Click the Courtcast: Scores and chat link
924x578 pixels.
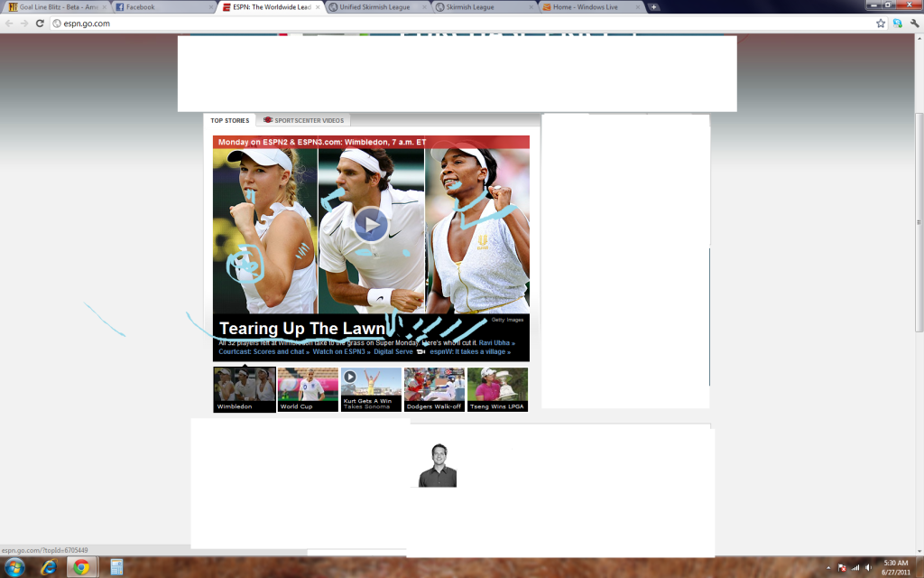click(262, 351)
